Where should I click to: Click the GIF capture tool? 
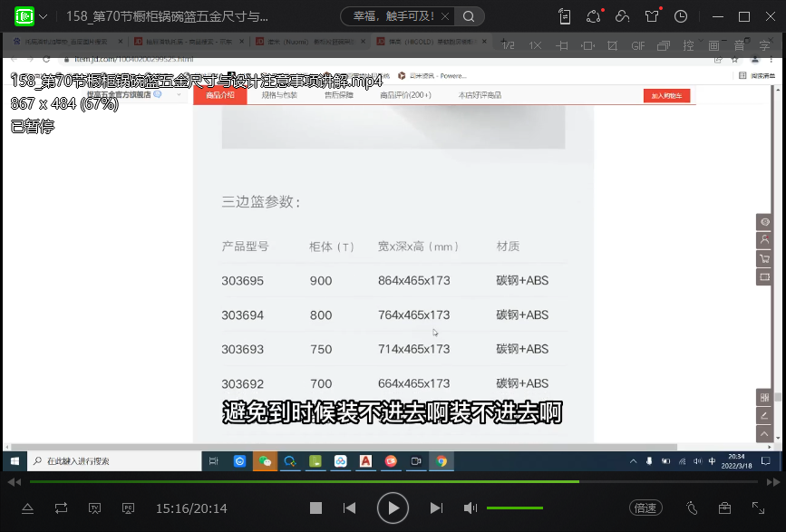point(638,45)
